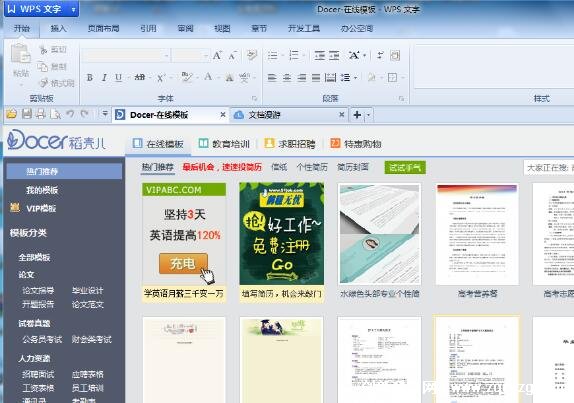Expand the quick access toolbar customize arrow
This screenshot has height=403, width=574.
coord(105,114)
